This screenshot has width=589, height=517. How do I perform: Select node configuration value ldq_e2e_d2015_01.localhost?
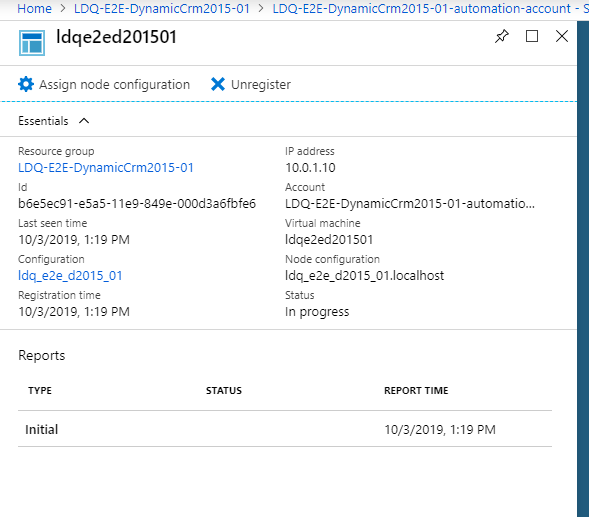[364, 275]
